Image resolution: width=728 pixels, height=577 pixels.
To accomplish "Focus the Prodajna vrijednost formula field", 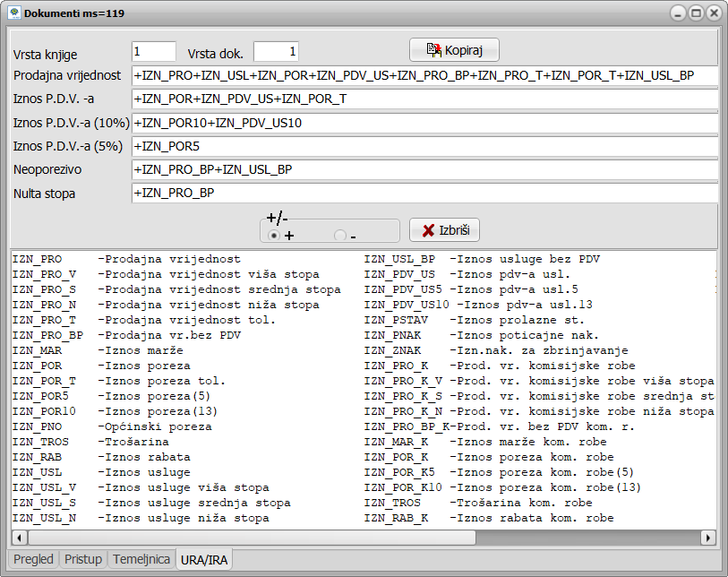I will (x=425, y=76).
